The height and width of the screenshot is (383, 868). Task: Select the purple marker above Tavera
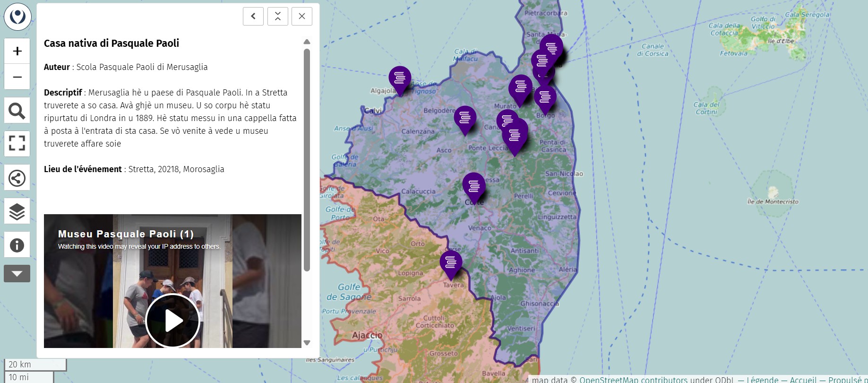[x=451, y=262]
